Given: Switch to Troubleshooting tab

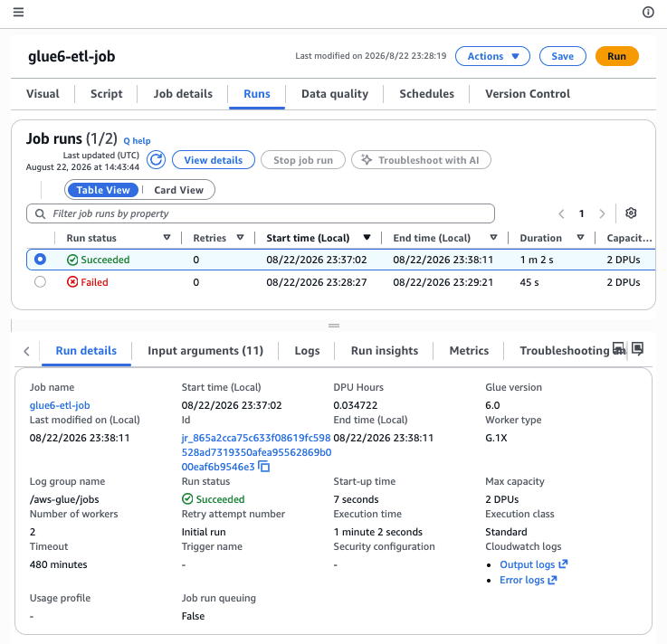Looking at the screenshot, I should point(565,351).
